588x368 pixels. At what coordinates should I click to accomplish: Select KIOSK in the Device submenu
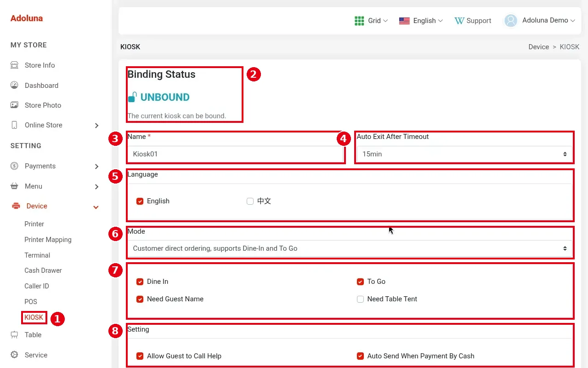coord(34,317)
